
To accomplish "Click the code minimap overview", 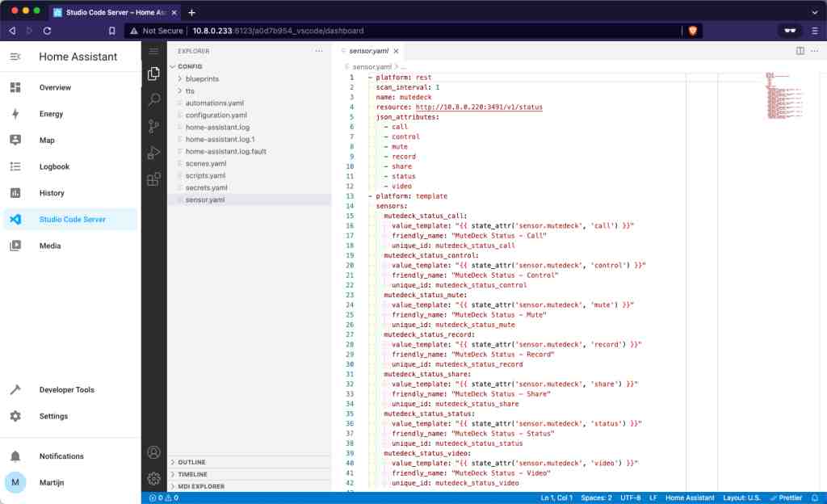I will click(x=784, y=95).
